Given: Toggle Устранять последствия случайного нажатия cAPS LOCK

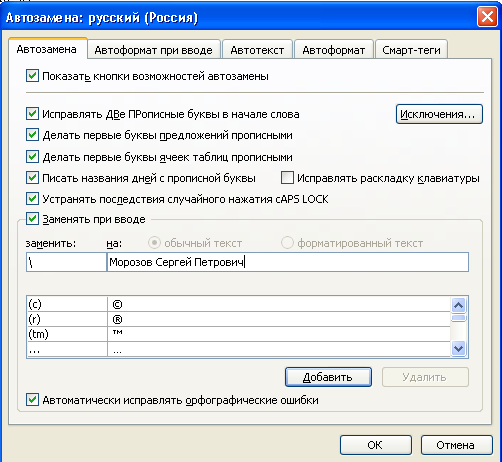Looking at the screenshot, I should [x=32, y=199].
